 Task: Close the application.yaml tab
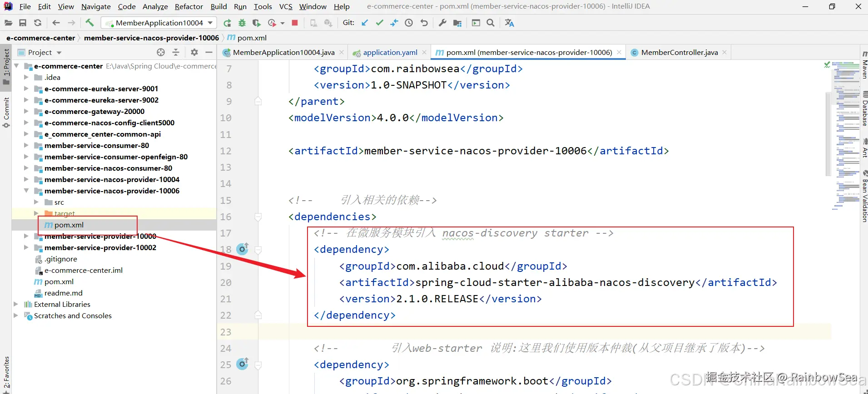[x=424, y=52]
